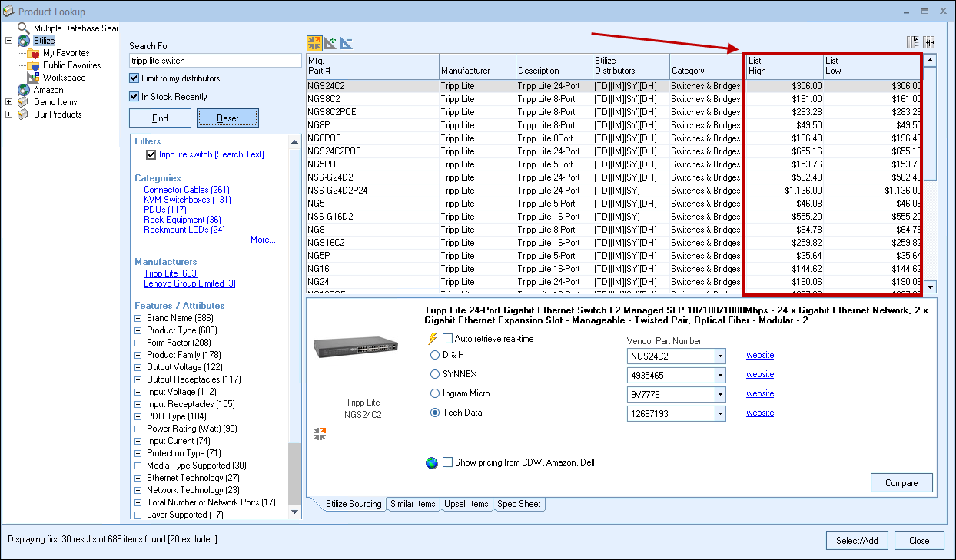Click the Etilize globe icon in the tree
The height and width of the screenshot is (560, 956).
pyautogui.click(x=24, y=41)
